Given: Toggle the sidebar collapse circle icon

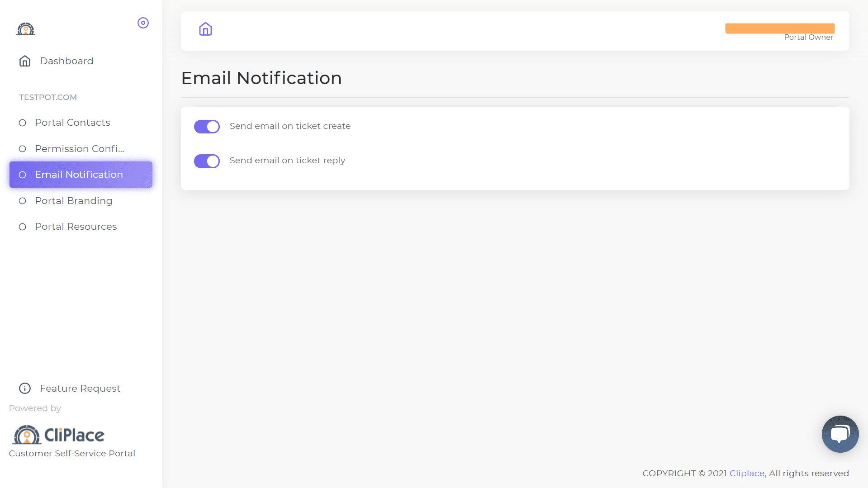Looking at the screenshot, I should click(x=143, y=23).
